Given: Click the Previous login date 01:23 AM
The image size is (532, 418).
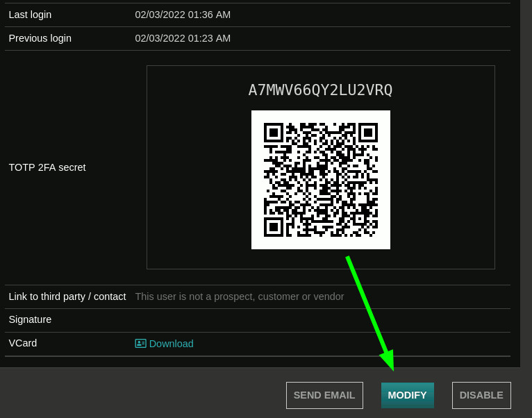Looking at the screenshot, I should pyautogui.click(x=183, y=38).
